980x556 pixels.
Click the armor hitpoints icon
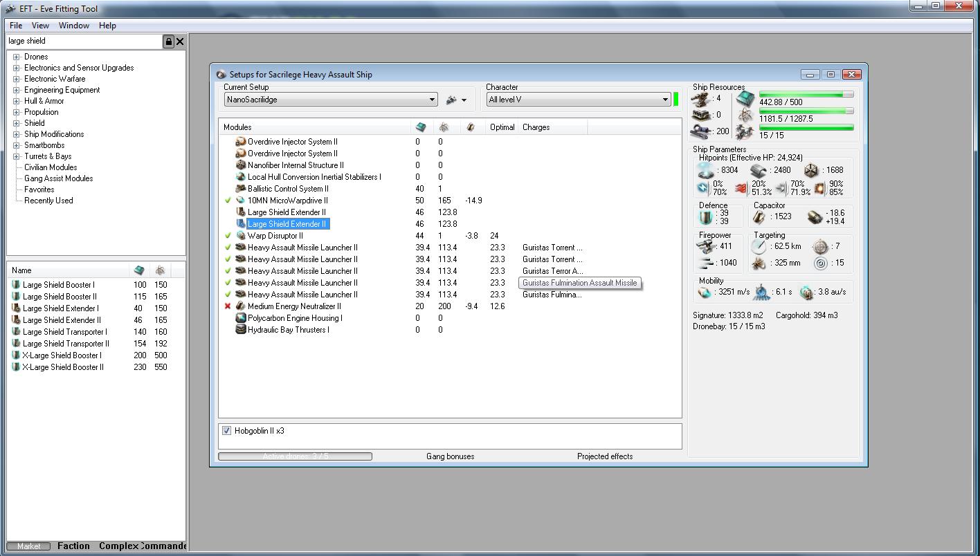pos(759,170)
